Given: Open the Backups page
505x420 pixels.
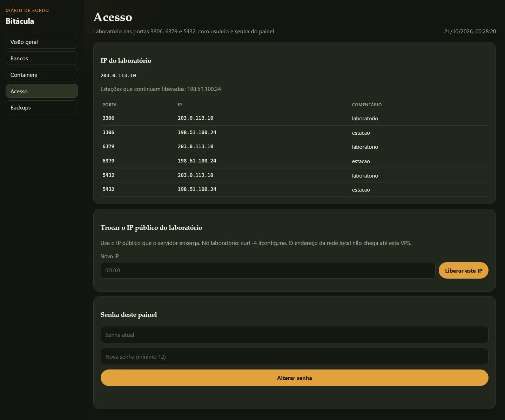Looking at the screenshot, I should 42,107.
